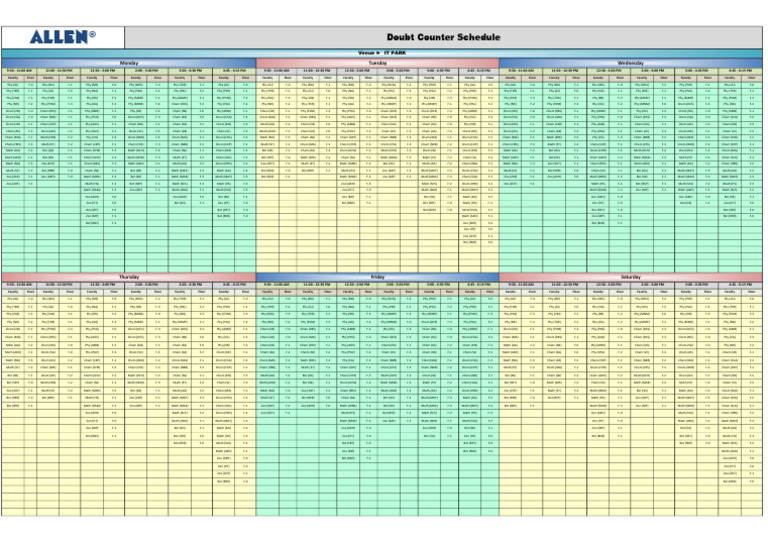
Task: Click Wednesday's 9:00 - 11:00 AM slot header
Action: coord(521,71)
